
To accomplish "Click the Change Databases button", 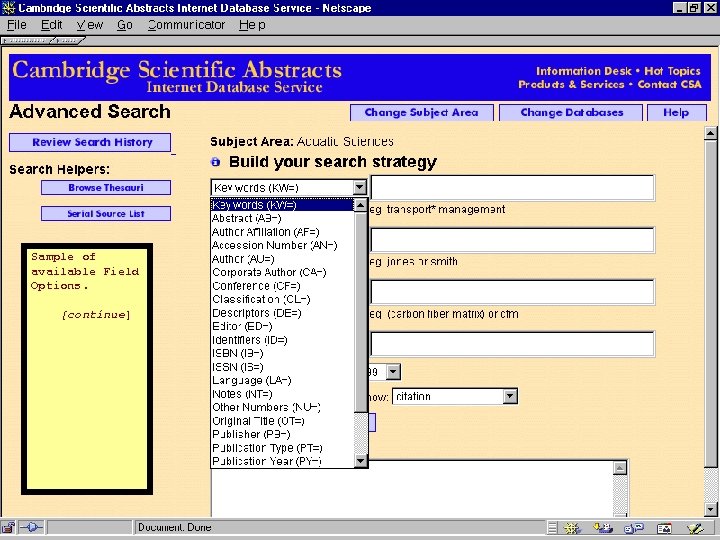I will click(x=571, y=112).
